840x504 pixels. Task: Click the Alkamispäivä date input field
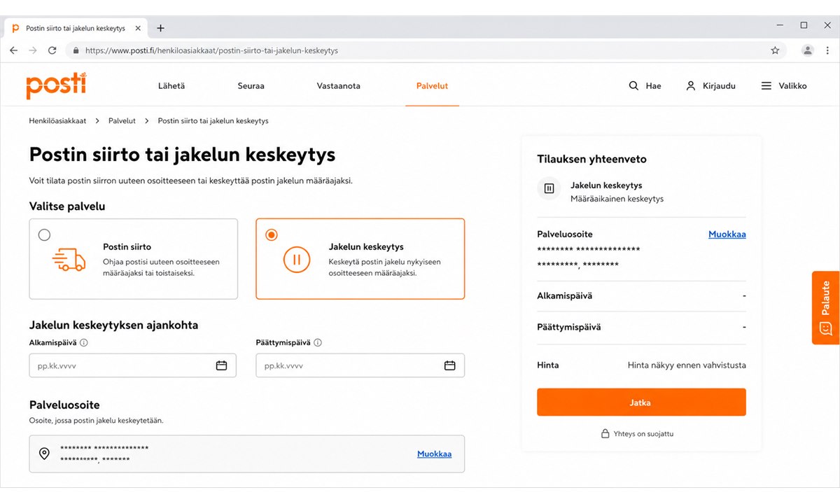(132, 365)
